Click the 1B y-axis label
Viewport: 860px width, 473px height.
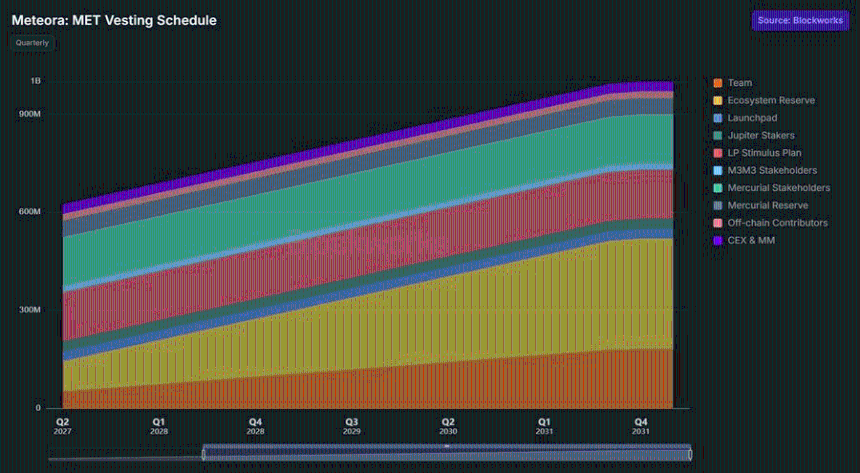[36, 81]
